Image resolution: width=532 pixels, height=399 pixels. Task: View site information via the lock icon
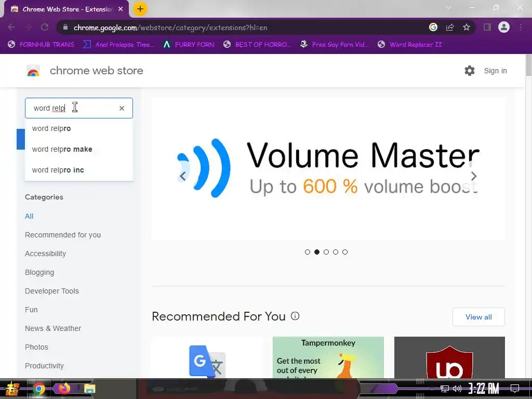click(x=65, y=27)
